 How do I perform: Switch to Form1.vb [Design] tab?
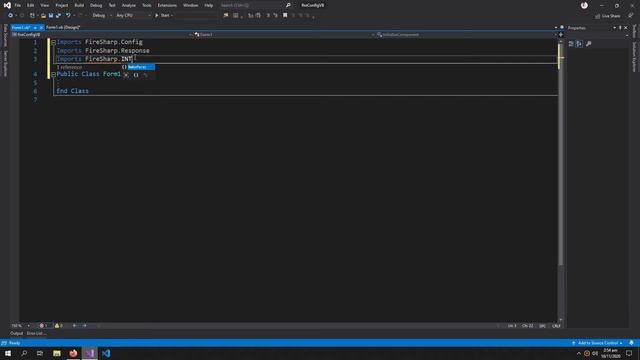63,27
